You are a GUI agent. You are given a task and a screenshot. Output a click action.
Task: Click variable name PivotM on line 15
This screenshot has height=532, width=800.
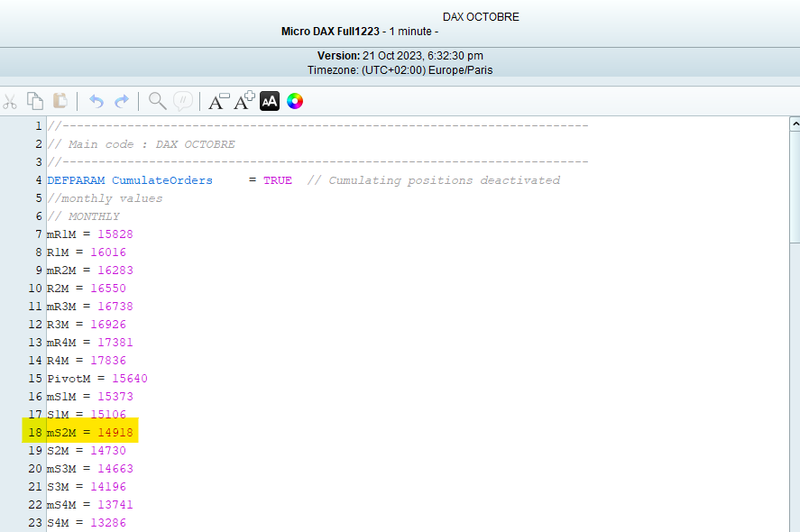[69, 379]
